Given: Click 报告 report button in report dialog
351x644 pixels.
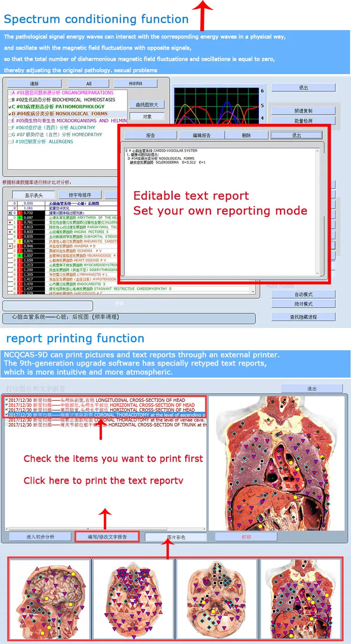Looking at the screenshot, I should [151, 135].
